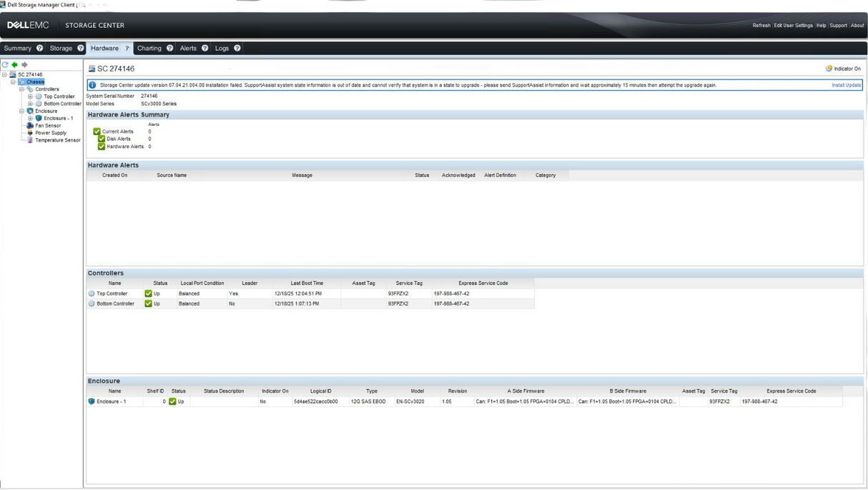This screenshot has height=490, width=868.
Task: Select the Temperature Sensor tree label
Action: pos(58,140)
